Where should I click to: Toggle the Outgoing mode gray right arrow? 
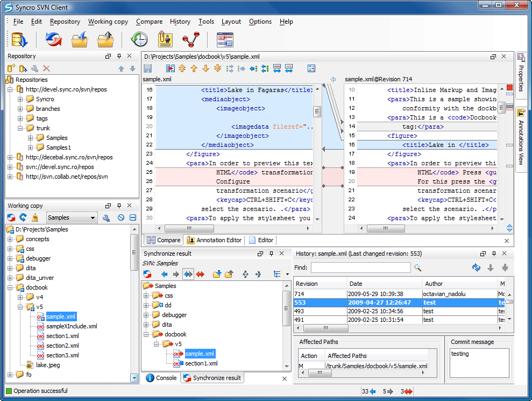pos(176,274)
